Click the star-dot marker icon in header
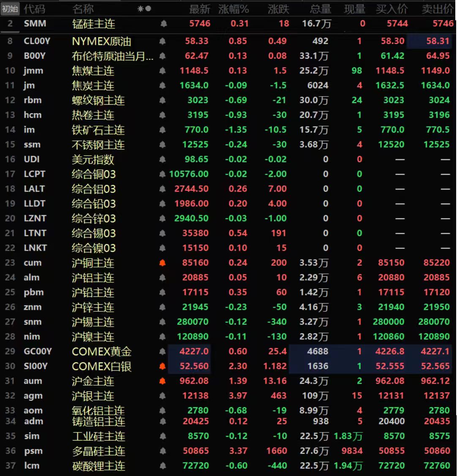 tap(144, 9)
